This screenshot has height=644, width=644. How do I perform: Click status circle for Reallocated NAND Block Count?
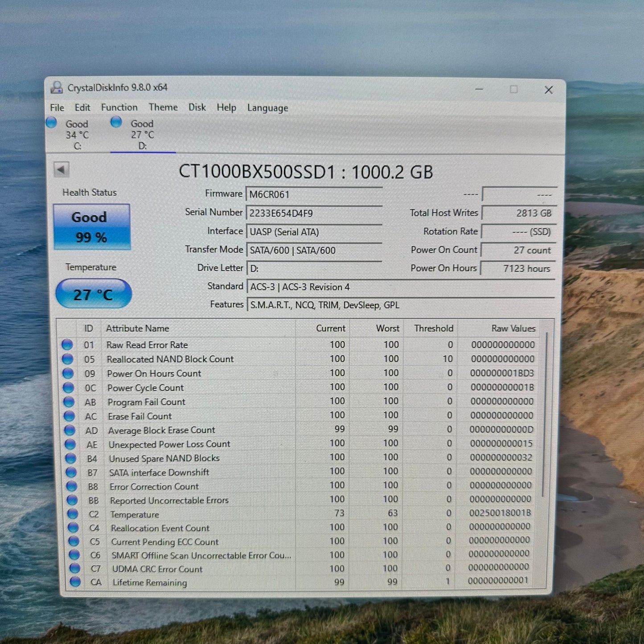pos(67,359)
